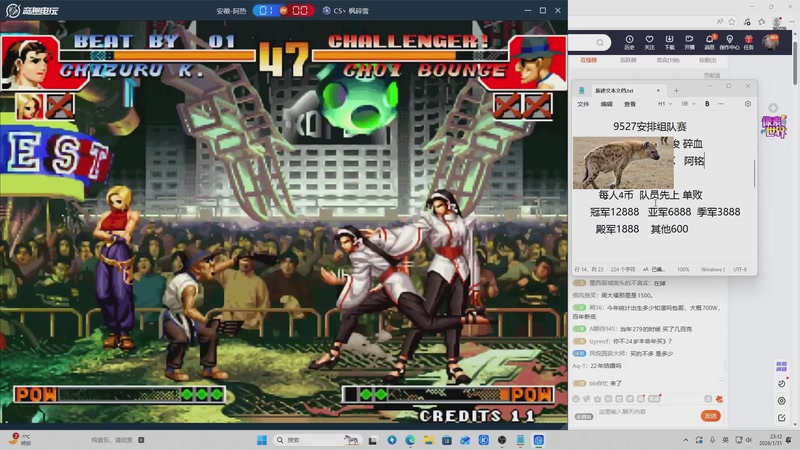Switch to the 活跃榜 ranking tab
The width and height of the screenshot is (800, 450).
point(628,60)
